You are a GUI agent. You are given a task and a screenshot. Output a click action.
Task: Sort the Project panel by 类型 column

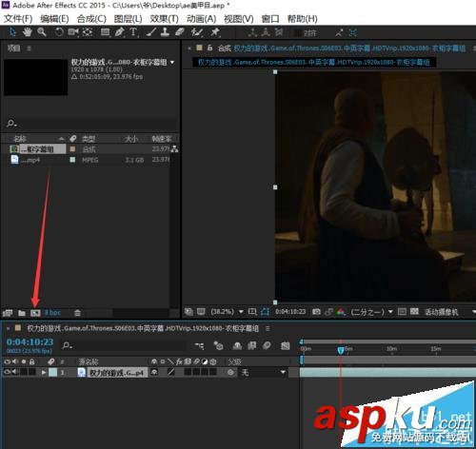(x=89, y=139)
